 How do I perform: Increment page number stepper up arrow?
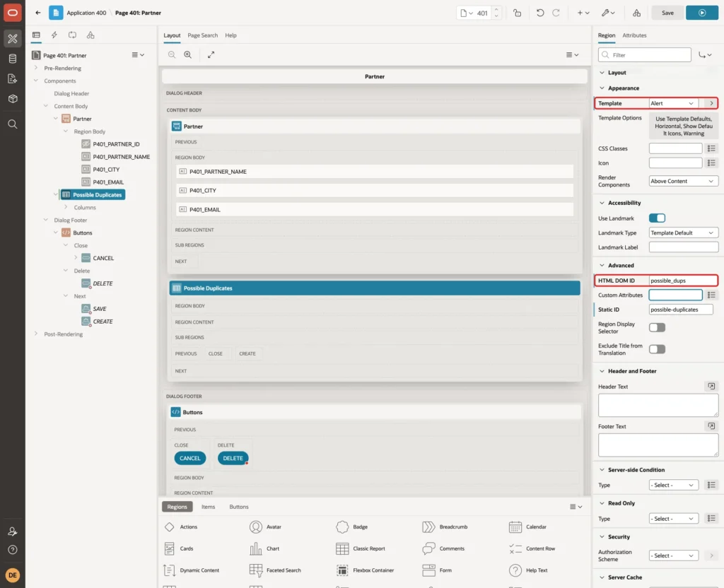496,10
